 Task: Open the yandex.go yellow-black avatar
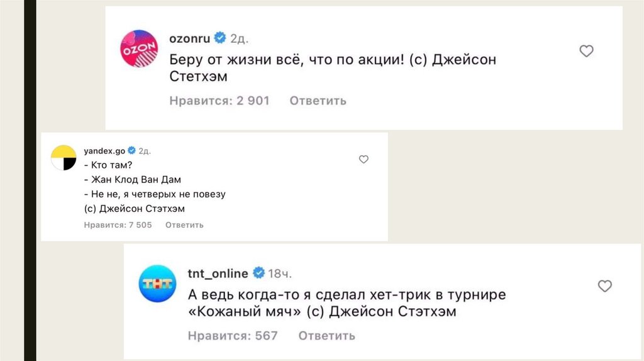64,158
